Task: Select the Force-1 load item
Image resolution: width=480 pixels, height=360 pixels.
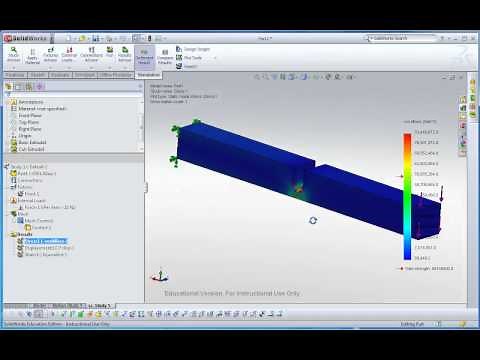Action: click(47, 207)
